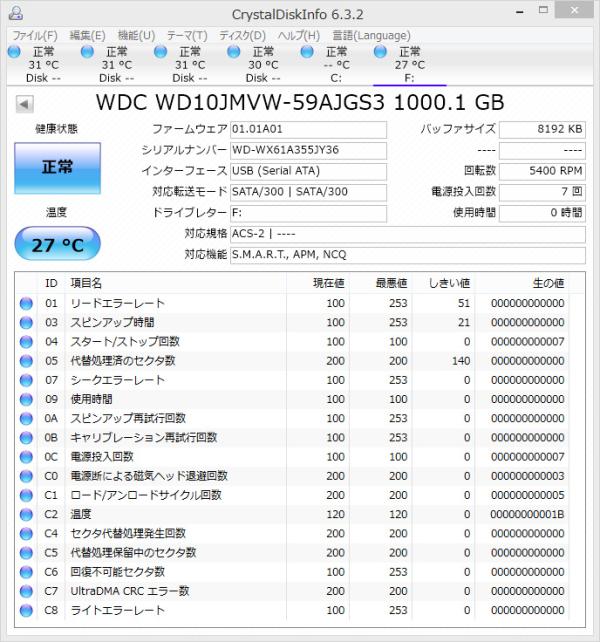Click the serial number field WD-WX61A355JY36

(x=308, y=150)
